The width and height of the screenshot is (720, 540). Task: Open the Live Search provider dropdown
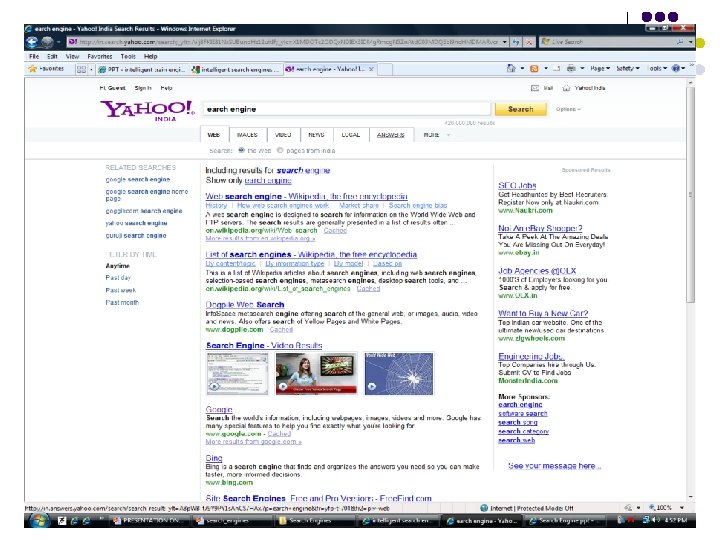690,42
